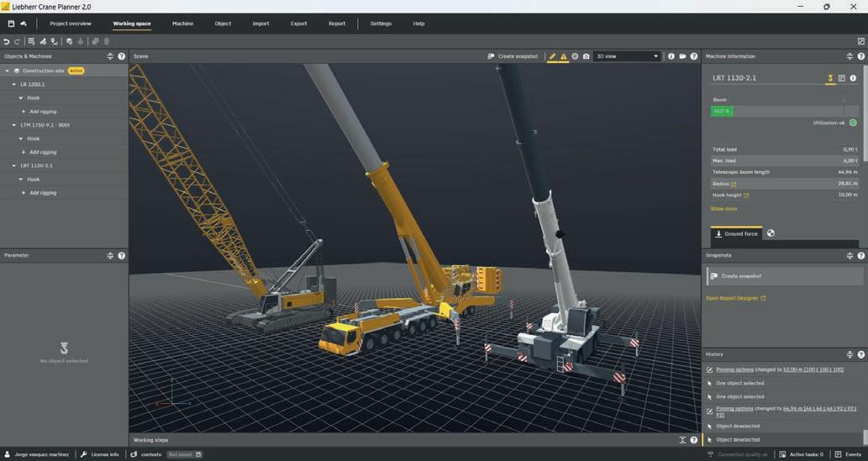Viewport: 868px width, 461px height.
Task: Toggle the pencil edit mode in Scene toolbar
Action: point(552,56)
